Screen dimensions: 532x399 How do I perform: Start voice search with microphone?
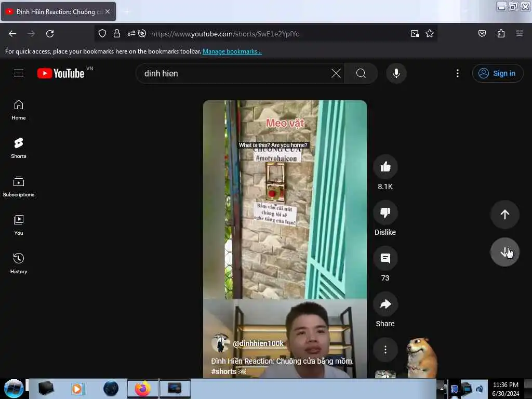pyautogui.click(x=396, y=73)
